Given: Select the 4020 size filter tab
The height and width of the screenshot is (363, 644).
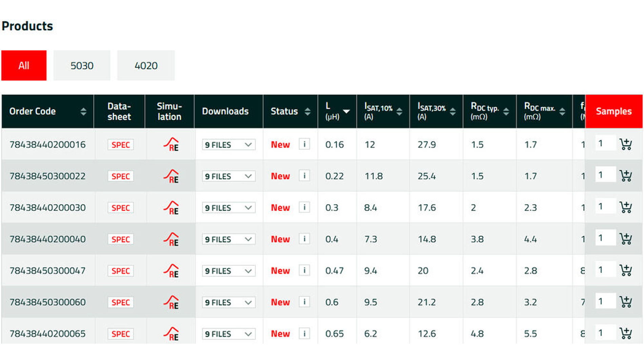Looking at the screenshot, I should point(146,65).
